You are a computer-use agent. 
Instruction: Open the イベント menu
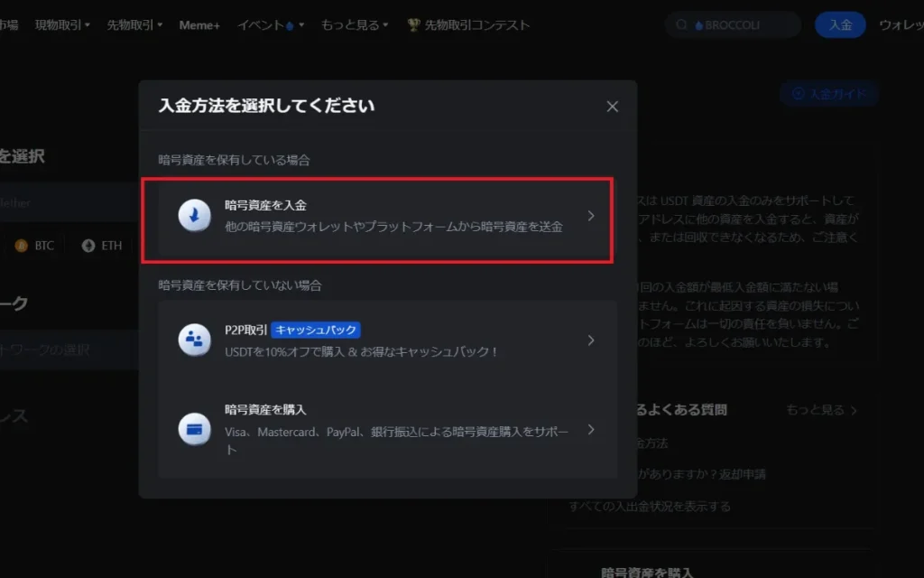270,25
